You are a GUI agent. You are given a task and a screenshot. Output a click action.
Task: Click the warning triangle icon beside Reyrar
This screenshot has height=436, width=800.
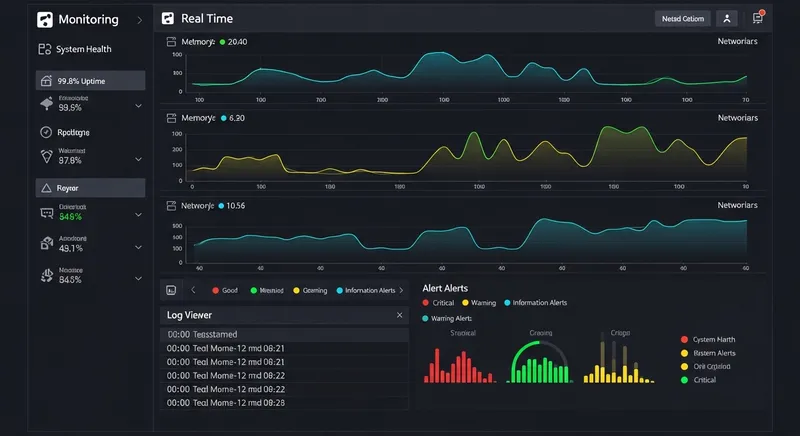click(45, 187)
